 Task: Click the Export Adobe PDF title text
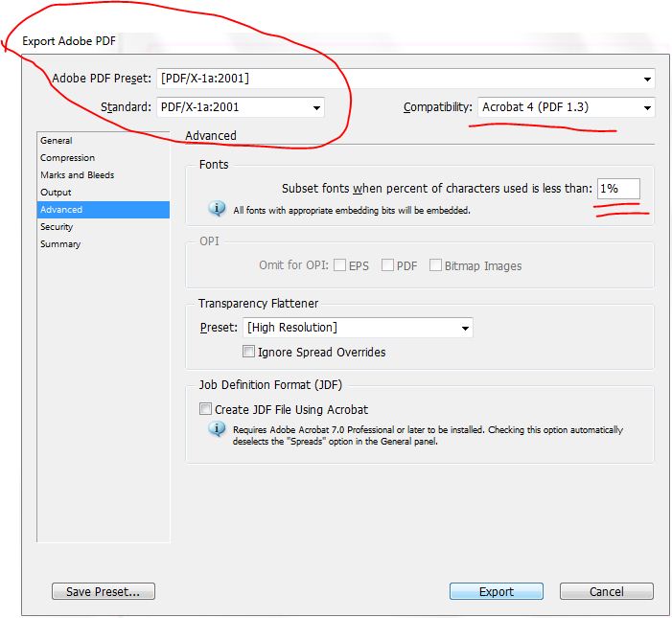click(x=69, y=41)
